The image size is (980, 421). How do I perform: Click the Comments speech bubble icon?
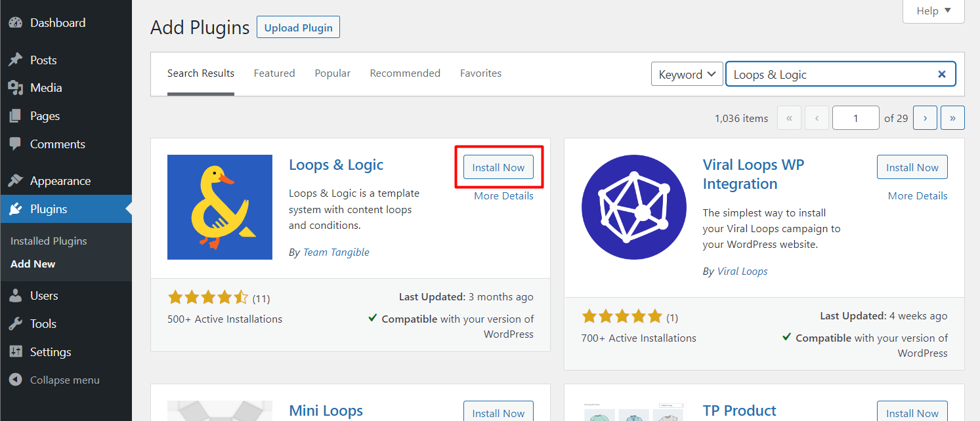[16, 144]
